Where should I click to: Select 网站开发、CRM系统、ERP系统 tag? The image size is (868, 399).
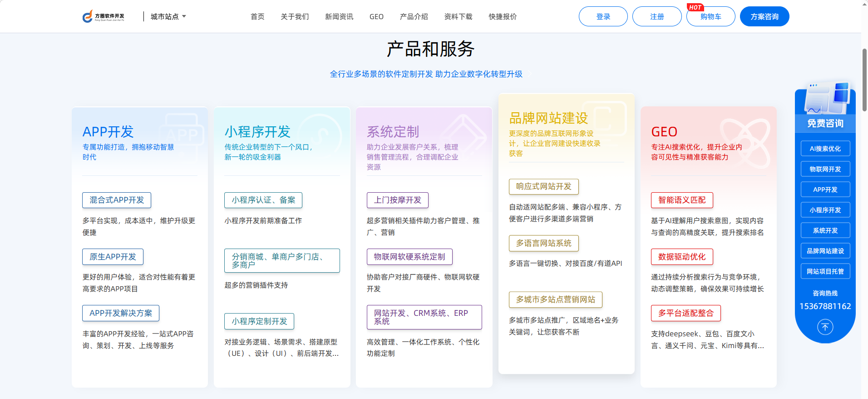pos(424,317)
